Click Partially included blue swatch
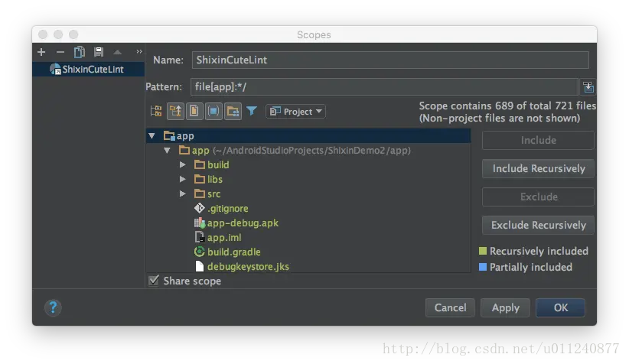 coord(483,267)
